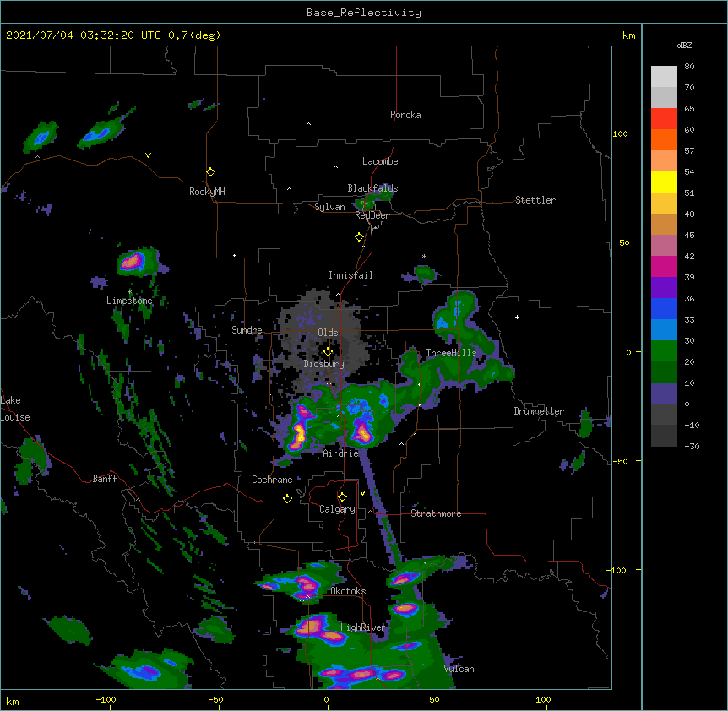The image size is (728, 711).
Task: Pick the bright green swatch between 30 and 20
Action: click(664, 351)
